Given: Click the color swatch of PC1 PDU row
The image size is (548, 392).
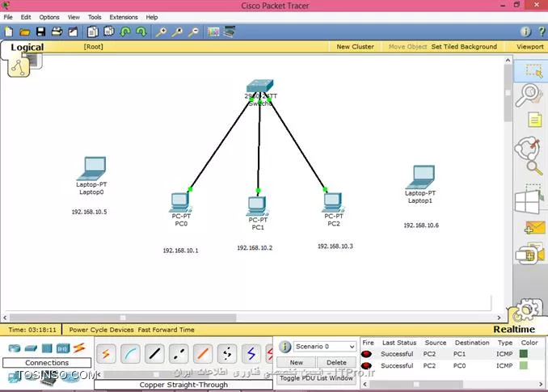Looking at the screenshot, I should (x=524, y=354).
